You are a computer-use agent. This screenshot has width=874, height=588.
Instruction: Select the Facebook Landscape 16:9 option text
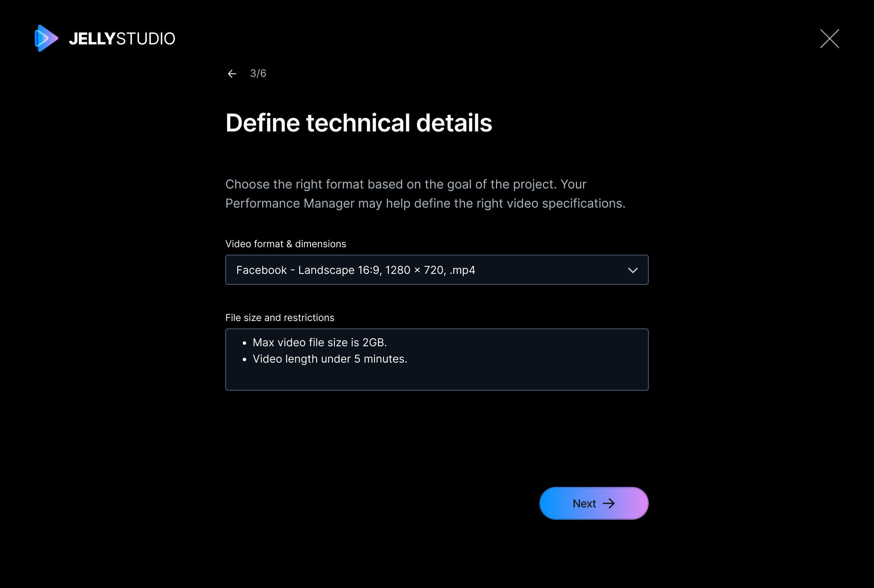pyautogui.click(x=356, y=270)
